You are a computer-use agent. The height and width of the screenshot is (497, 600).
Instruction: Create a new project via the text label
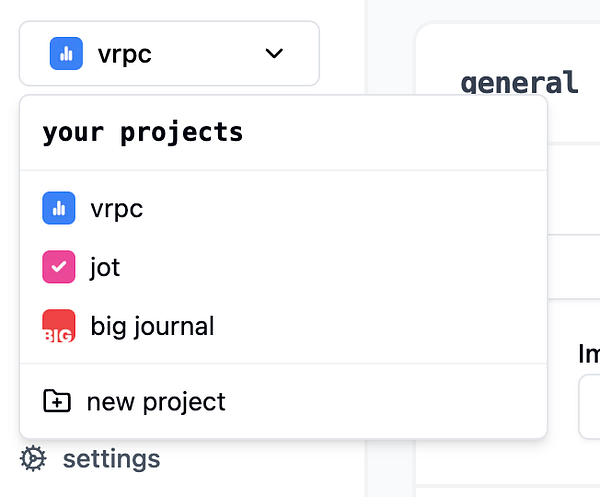(156, 402)
